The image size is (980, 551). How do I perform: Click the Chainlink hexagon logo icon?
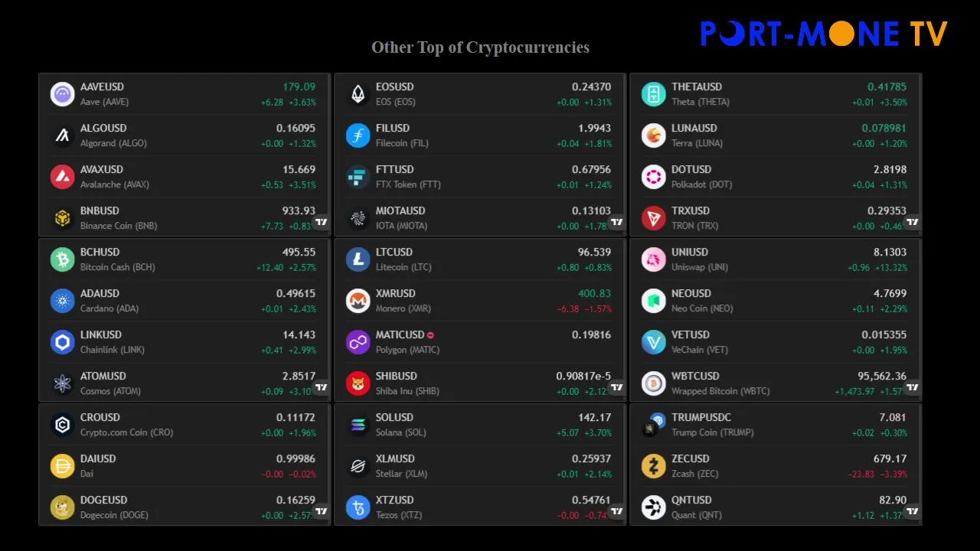pos(62,342)
